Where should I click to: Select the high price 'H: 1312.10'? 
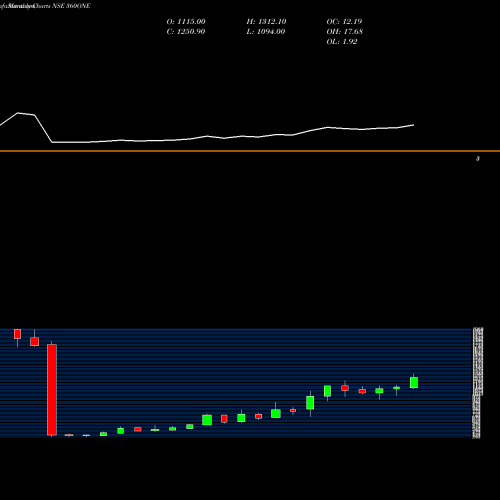click(266, 22)
